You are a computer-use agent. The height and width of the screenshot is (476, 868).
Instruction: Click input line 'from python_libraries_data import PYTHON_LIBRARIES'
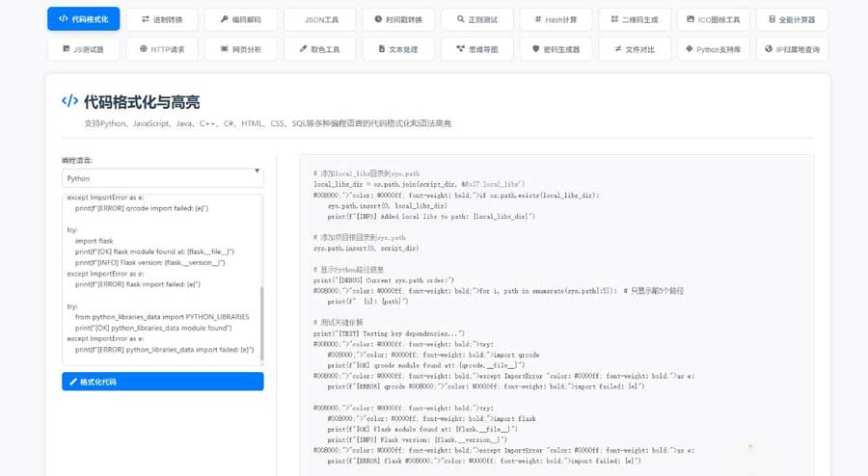162,317
